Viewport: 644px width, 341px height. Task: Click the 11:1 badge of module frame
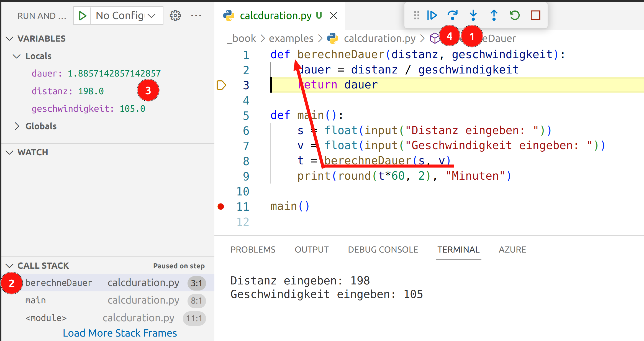(x=194, y=318)
